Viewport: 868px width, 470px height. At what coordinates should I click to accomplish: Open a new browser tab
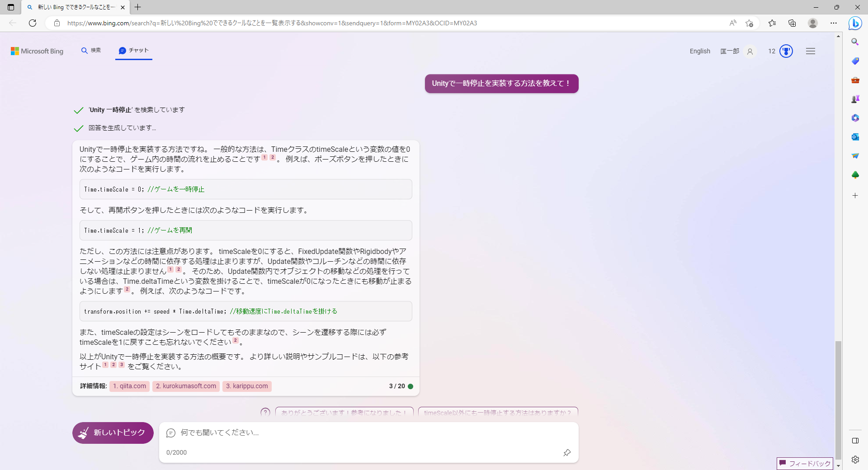click(138, 7)
